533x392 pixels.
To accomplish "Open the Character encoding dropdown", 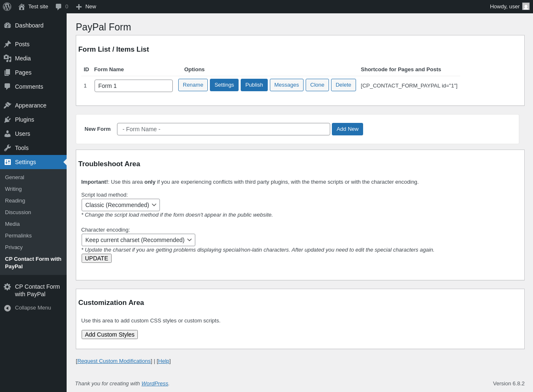I will 138,240.
